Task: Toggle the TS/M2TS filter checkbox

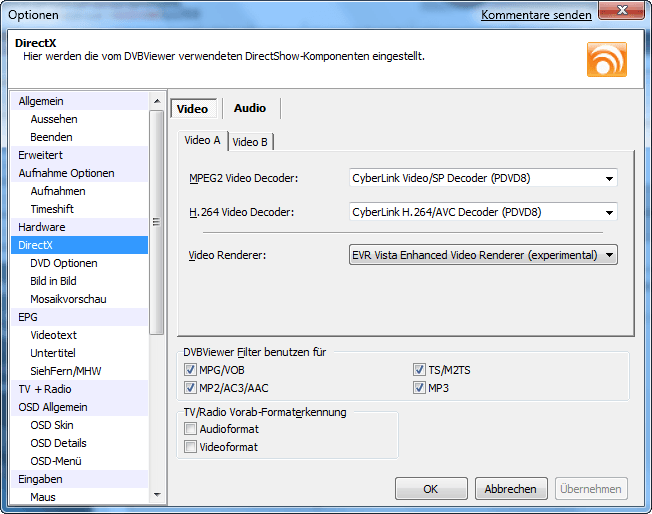Action: [x=419, y=370]
